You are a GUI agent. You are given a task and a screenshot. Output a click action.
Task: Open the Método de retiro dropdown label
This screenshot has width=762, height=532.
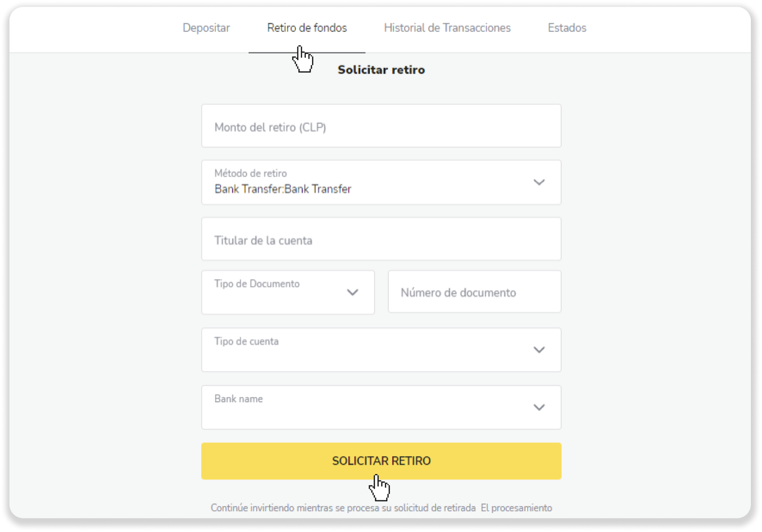tap(251, 173)
